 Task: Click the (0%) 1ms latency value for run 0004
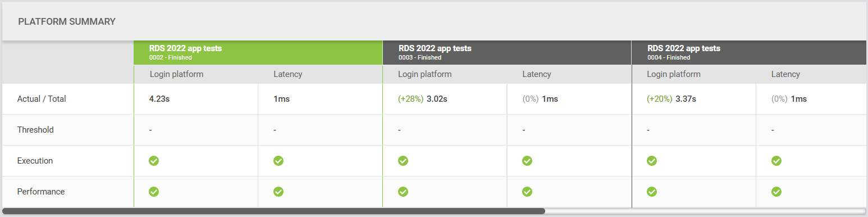pos(789,99)
